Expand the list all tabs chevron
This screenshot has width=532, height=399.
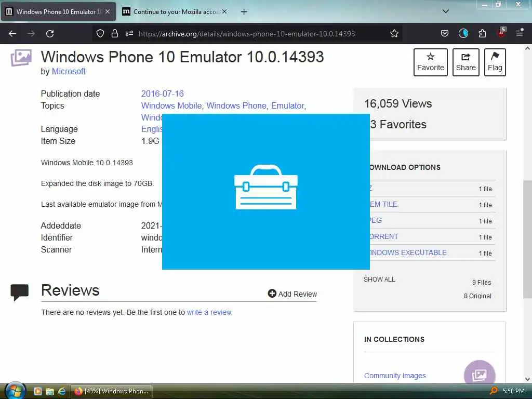(446, 11)
